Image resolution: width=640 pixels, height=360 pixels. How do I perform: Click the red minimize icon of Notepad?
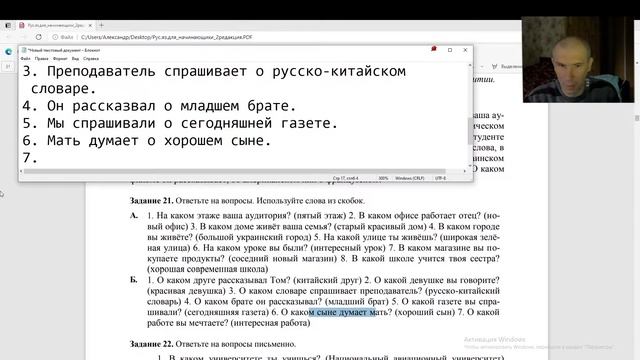pos(433,49)
